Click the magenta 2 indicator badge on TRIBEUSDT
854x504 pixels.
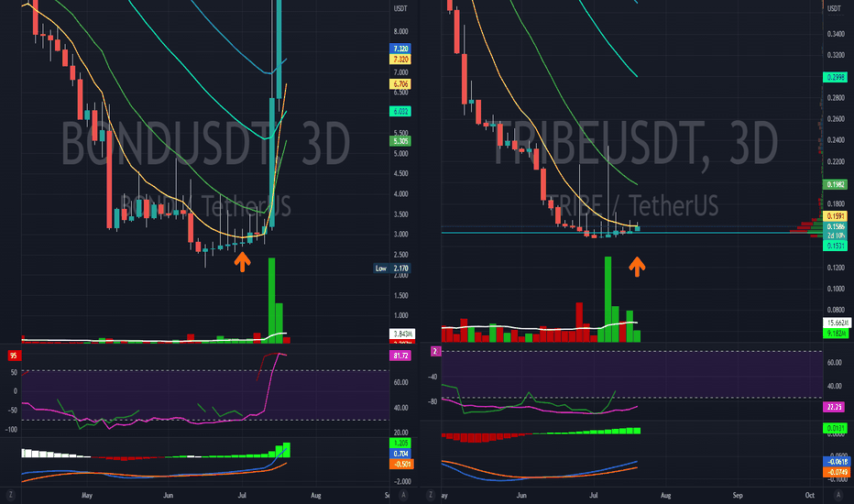tap(435, 352)
